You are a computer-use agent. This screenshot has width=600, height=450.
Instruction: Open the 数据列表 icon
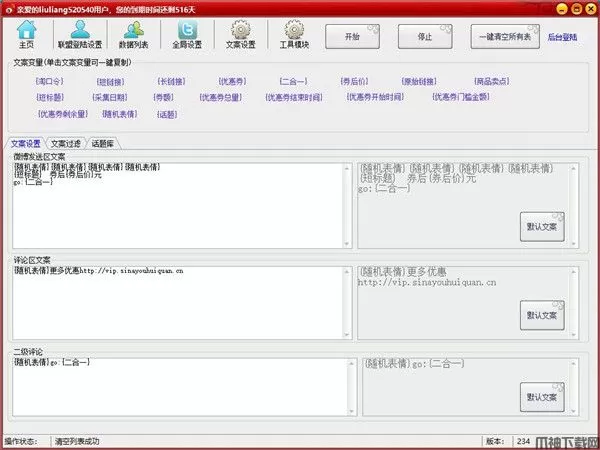click(134, 34)
